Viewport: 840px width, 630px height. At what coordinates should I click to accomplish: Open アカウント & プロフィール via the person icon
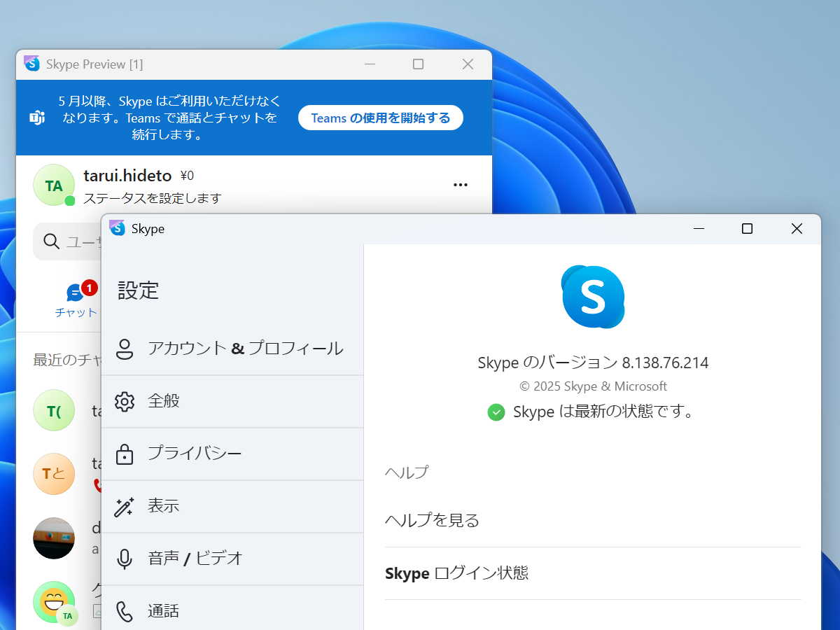tap(125, 348)
